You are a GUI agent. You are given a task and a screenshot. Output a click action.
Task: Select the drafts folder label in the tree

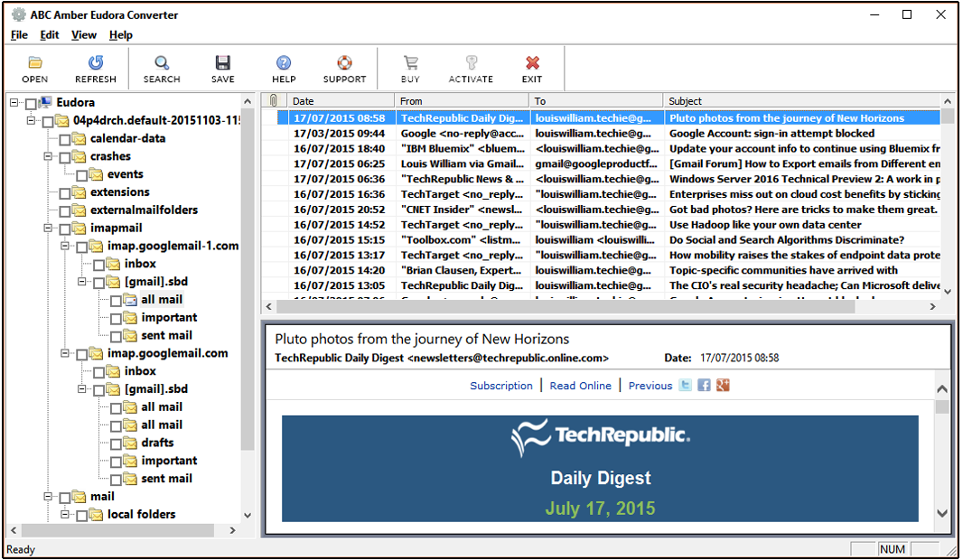[x=157, y=443]
